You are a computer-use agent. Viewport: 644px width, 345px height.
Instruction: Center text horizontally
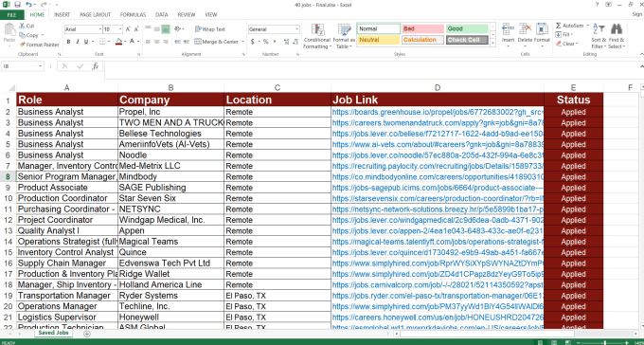[x=156, y=42]
